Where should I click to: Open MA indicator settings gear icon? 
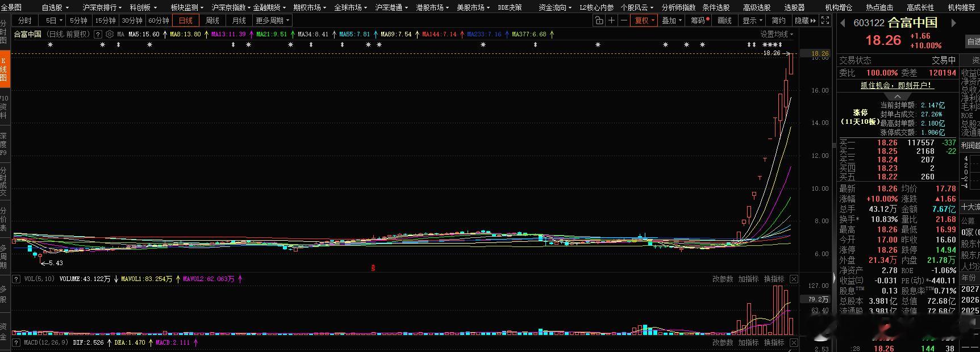(x=109, y=34)
